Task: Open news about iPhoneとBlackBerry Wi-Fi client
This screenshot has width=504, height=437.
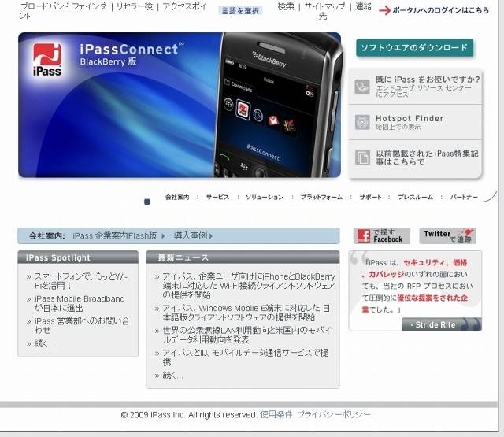Action: (249, 285)
